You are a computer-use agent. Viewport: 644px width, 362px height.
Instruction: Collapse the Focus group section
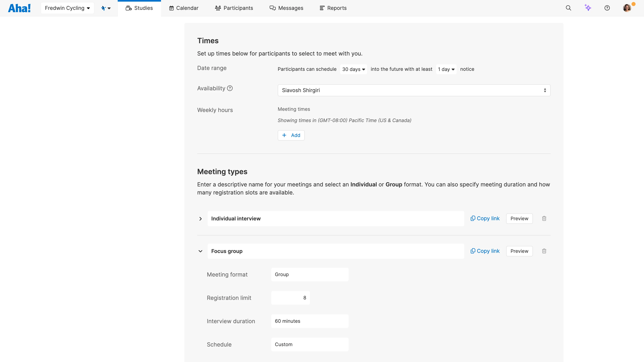pyautogui.click(x=200, y=251)
